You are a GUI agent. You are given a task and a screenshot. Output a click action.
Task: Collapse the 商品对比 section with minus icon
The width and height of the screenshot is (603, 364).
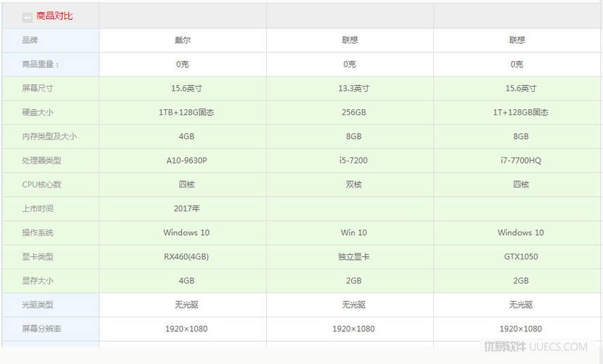pyautogui.click(x=27, y=17)
